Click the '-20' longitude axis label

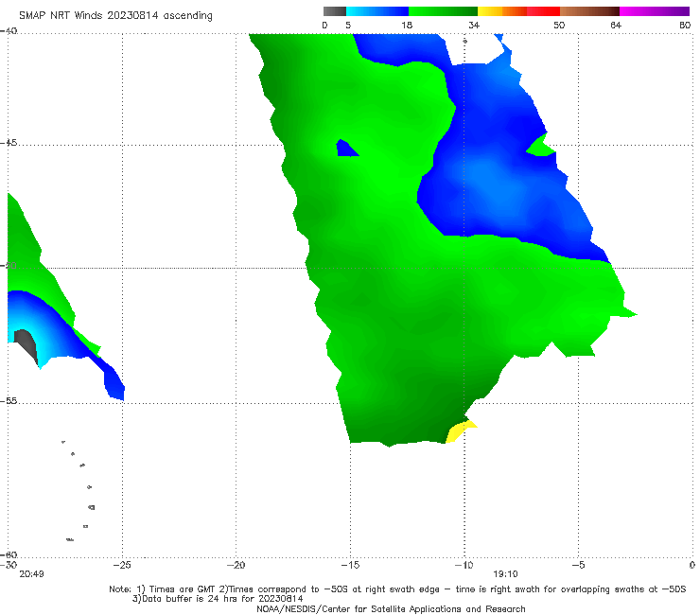click(236, 565)
